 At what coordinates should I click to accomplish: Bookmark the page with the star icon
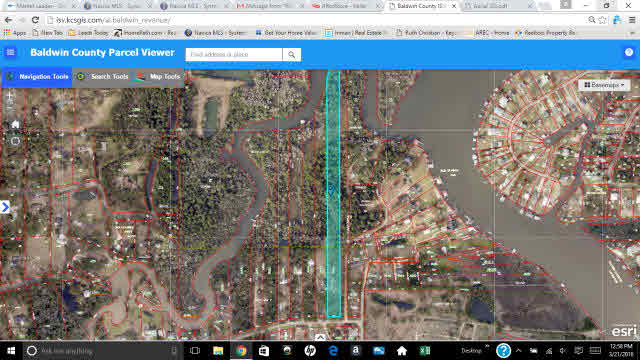coord(602,20)
